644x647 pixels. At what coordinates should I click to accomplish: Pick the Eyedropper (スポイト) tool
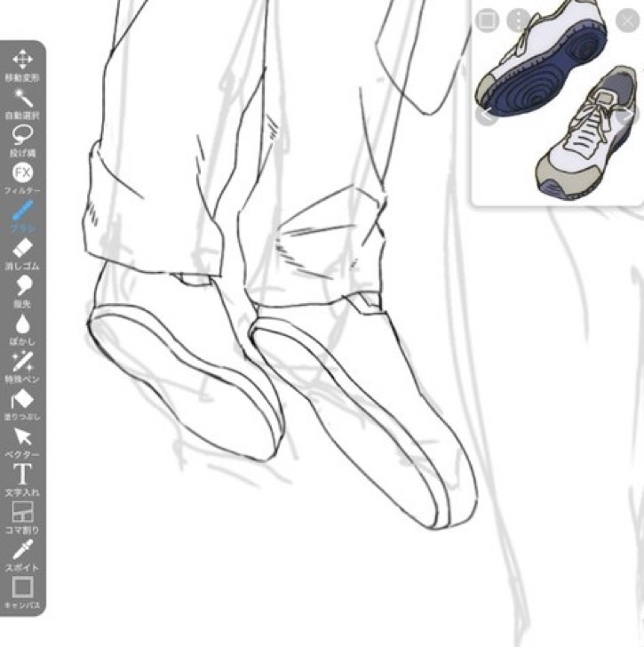pos(22,550)
